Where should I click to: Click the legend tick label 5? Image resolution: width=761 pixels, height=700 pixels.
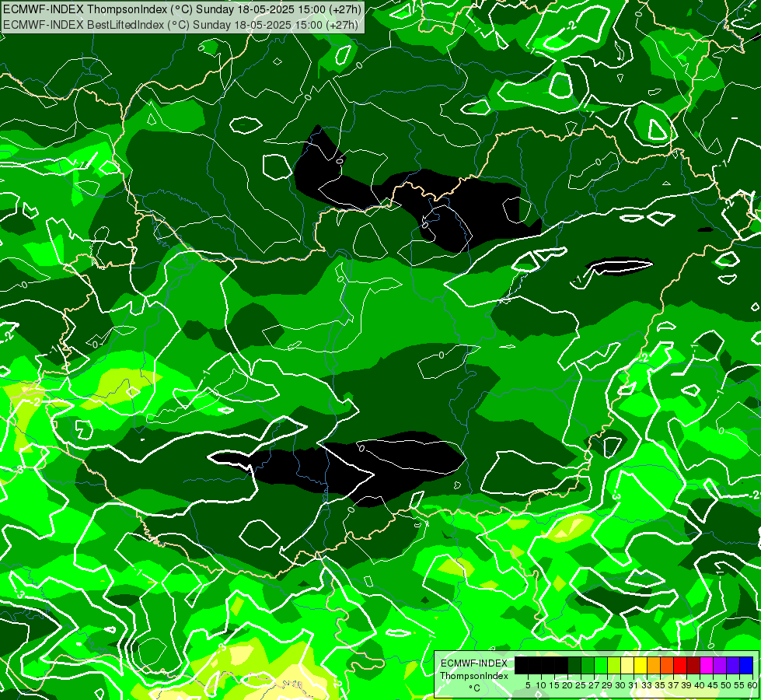528,685
